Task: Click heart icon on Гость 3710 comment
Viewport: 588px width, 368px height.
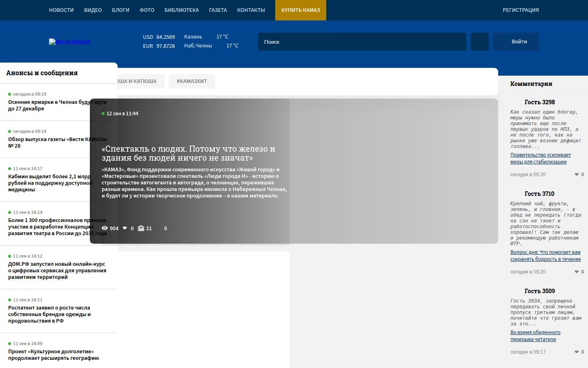Action: tap(577, 272)
